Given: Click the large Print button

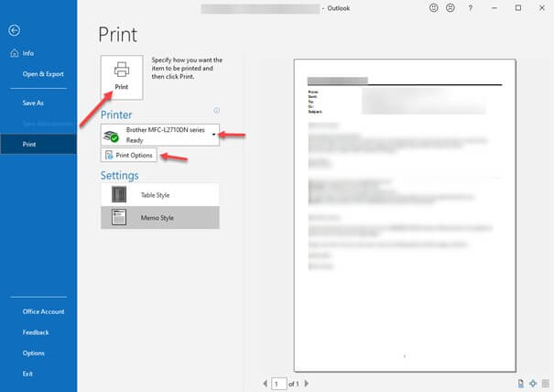Looking at the screenshot, I should click(x=121, y=75).
